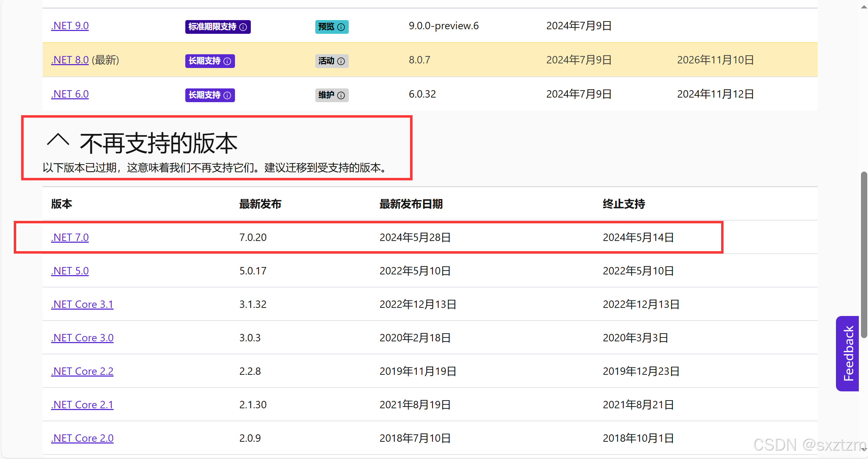This screenshot has width=868, height=459.
Task: Click release date 2020年2月18日
Action: (x=415, y=338)
